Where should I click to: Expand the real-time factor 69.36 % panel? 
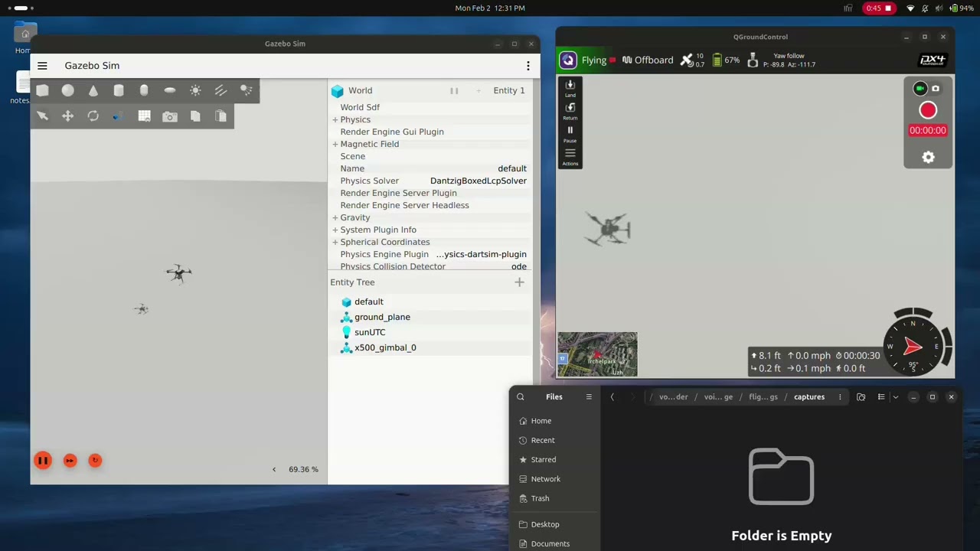click(274, 469)
